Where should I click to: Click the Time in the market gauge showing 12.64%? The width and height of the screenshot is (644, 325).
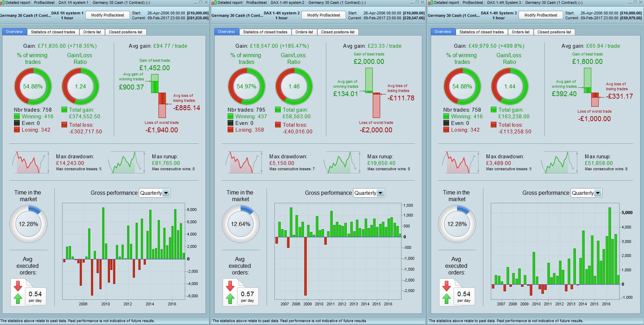pyautogui.click(x=241, y=224)
